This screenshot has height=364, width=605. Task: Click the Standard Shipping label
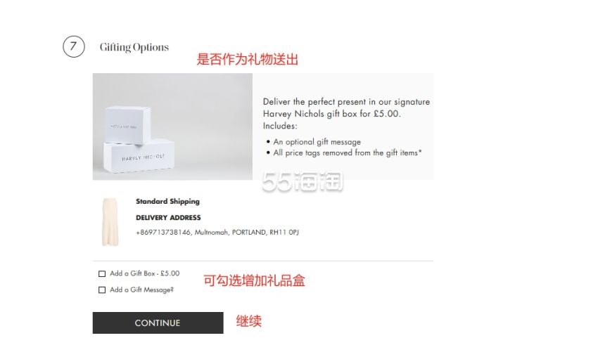point(168,201)
